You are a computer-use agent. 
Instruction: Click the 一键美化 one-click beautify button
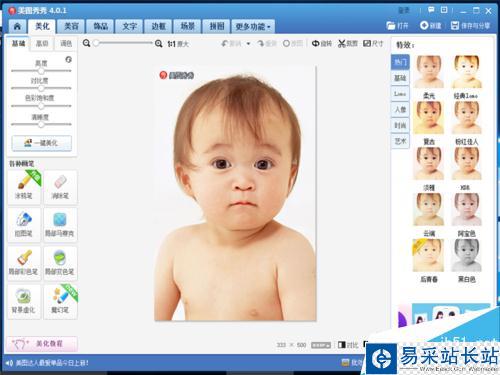[x=42, y=143]
